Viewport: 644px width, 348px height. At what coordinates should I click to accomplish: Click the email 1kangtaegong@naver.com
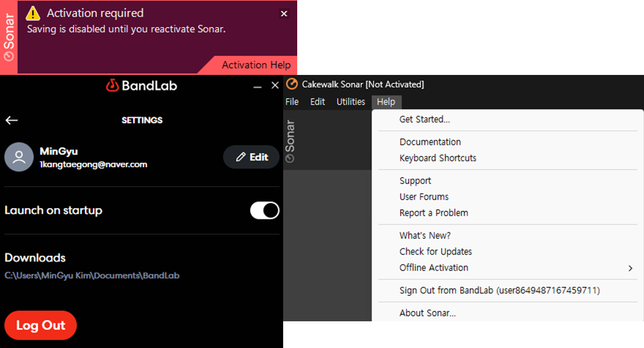coord(93,164)
